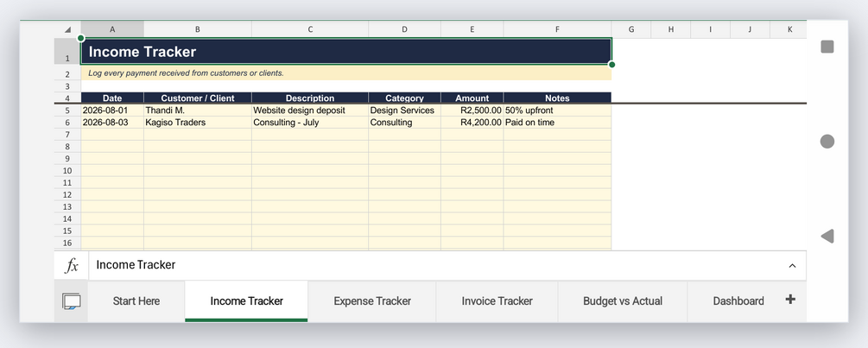The image size is (868, 348).
Task: Select column B header
Action: [198, 29]
